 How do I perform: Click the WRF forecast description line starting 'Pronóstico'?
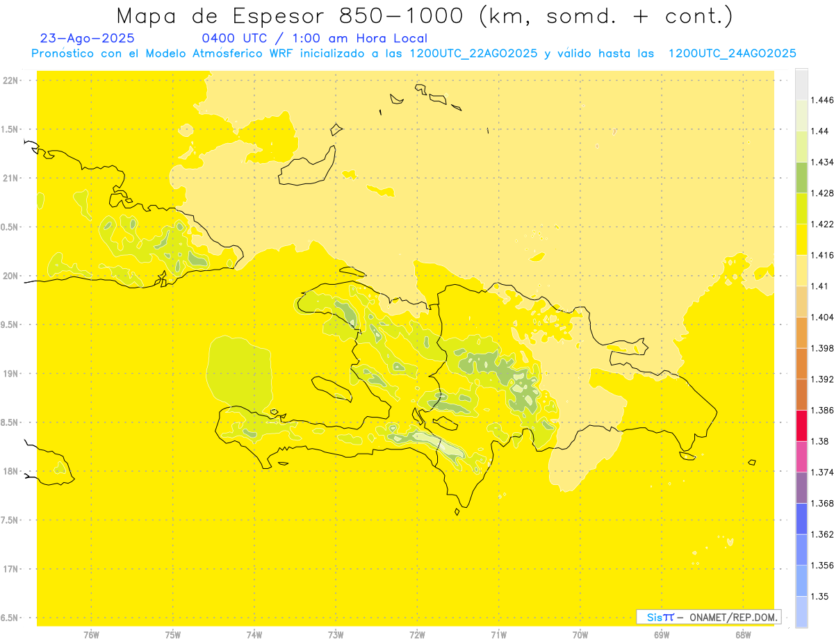pos(414,53)
